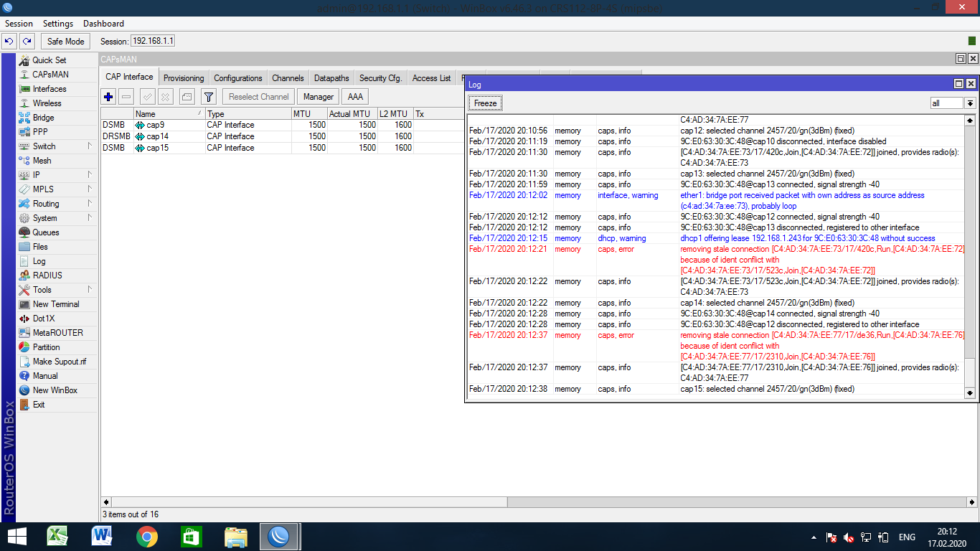Open New Terminal
Image resolution: width=980 pixels, height=551 pixels.
57,304
